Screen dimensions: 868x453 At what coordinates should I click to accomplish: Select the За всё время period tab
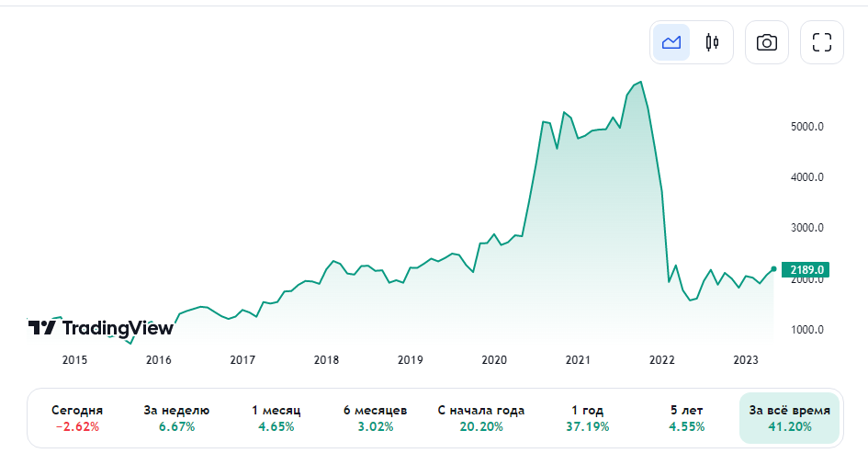(789, 418)
